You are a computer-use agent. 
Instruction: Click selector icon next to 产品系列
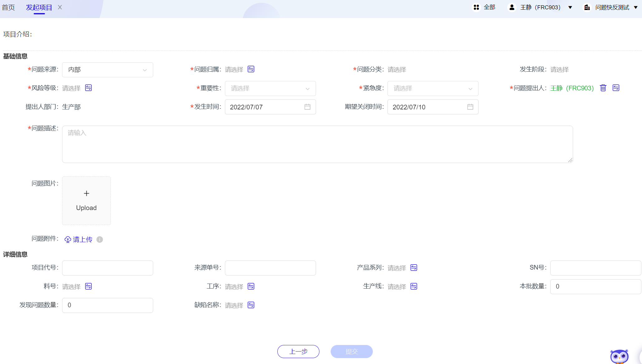(x=414, y=267)
